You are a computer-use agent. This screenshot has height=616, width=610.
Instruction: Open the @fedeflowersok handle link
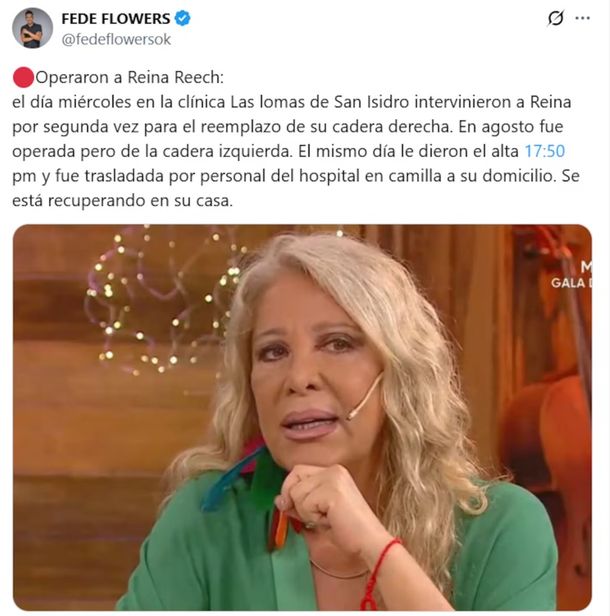click(x=116, y=39)
